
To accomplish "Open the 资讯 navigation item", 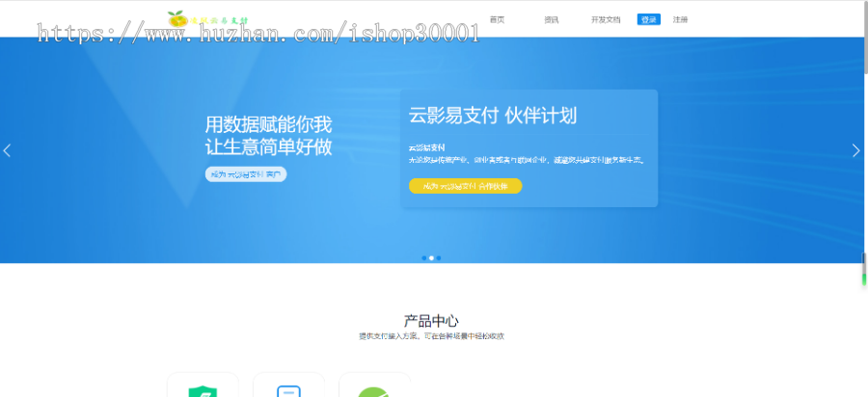I will pos(551,20).
